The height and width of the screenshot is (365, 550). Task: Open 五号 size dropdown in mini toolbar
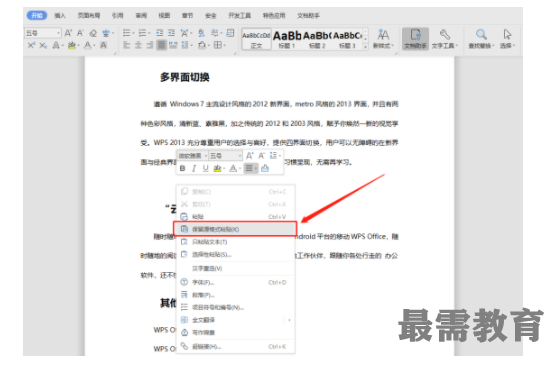[x=240, y=156]
